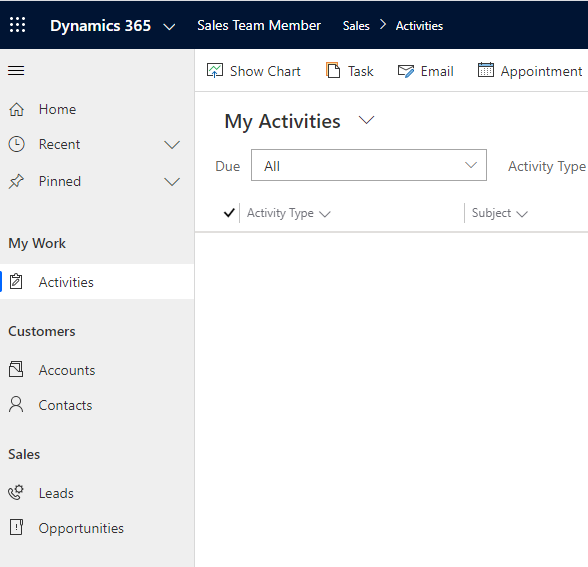Click the Sales breadcrumb link
The height and width of the screenshot is (567, 588).
coord(356,26)
